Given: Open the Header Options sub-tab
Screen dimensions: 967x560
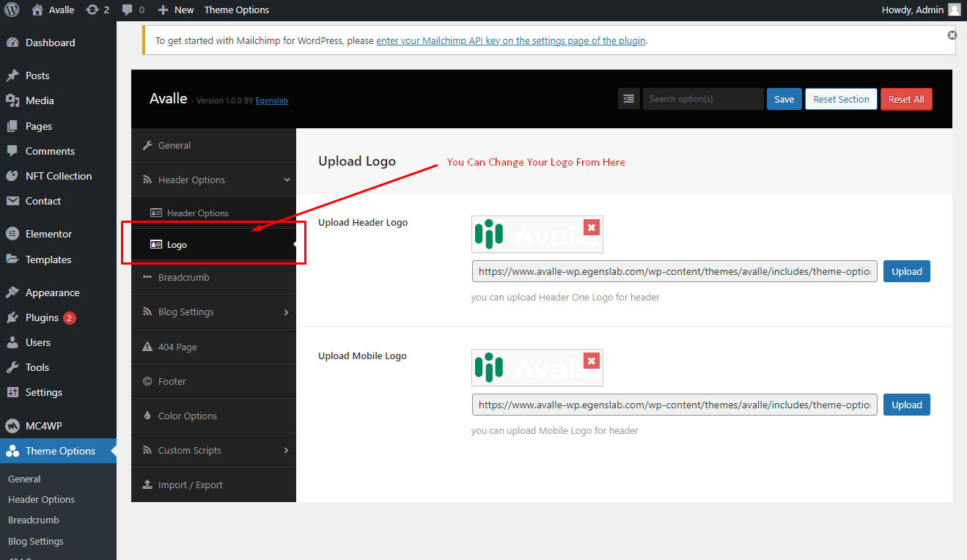Looking at the screenshot, I should 213,213.
